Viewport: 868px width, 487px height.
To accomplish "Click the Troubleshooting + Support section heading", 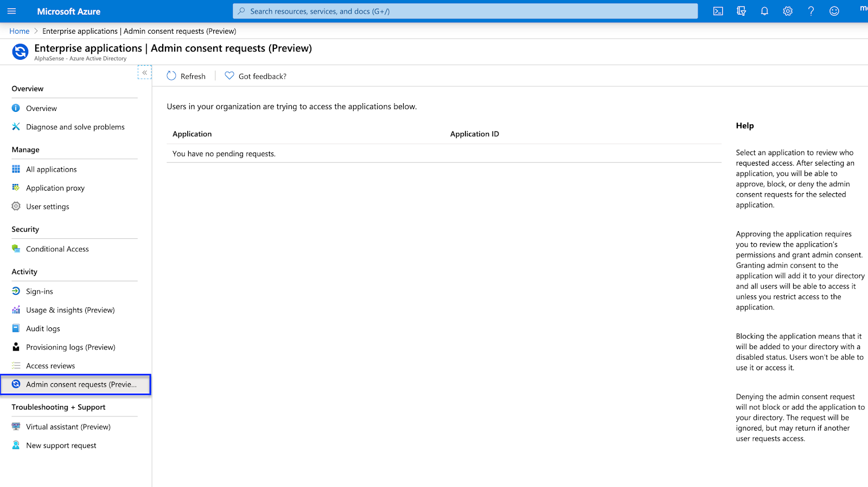I will pos(59,407).
